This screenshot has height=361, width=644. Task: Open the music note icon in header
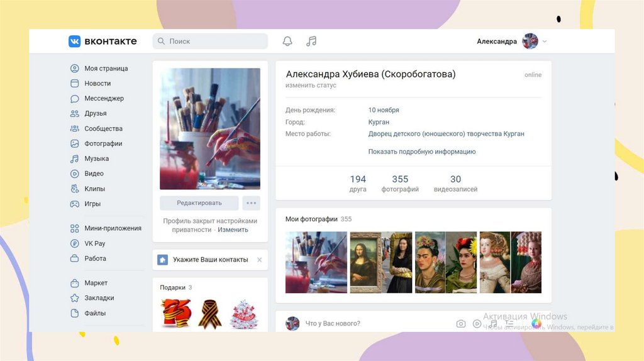tap(311, 41)
